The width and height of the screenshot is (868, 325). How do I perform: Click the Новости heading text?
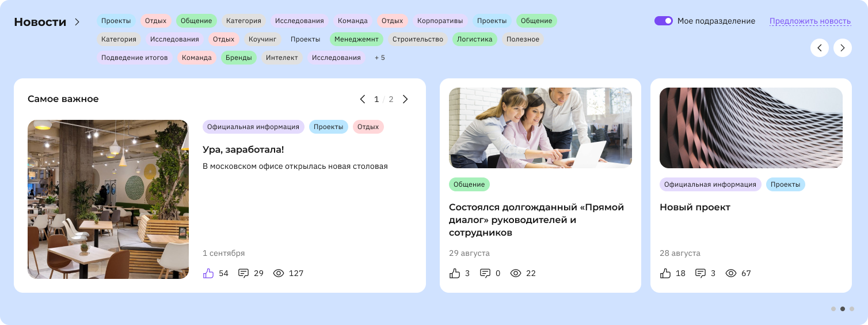[x=40, y=22]
